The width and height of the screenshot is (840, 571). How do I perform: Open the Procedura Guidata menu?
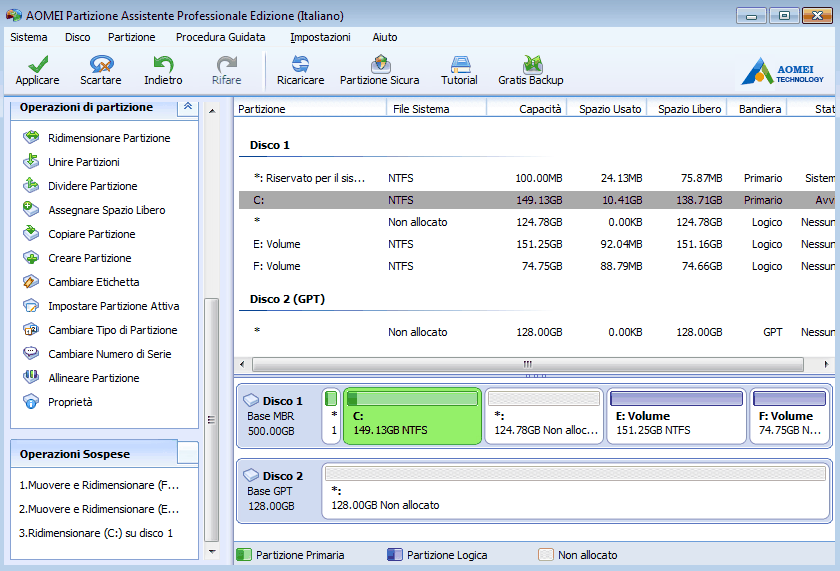(x=220, y=37)
